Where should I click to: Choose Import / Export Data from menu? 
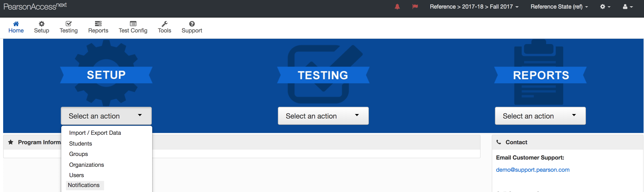(x=95, y=133)
